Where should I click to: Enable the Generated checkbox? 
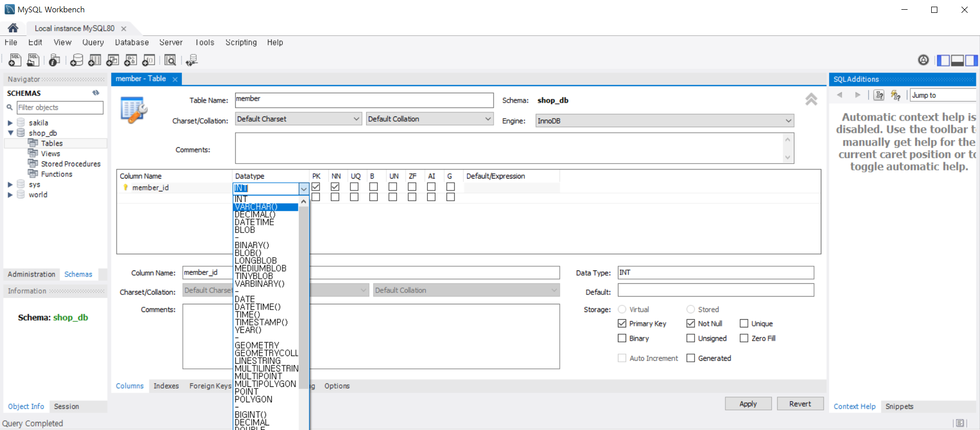691,358
